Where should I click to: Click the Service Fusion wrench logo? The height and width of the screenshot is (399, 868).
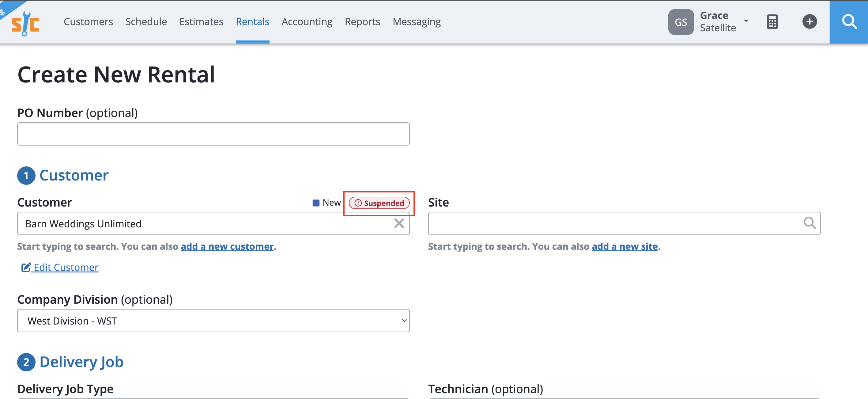coord(25,23)
